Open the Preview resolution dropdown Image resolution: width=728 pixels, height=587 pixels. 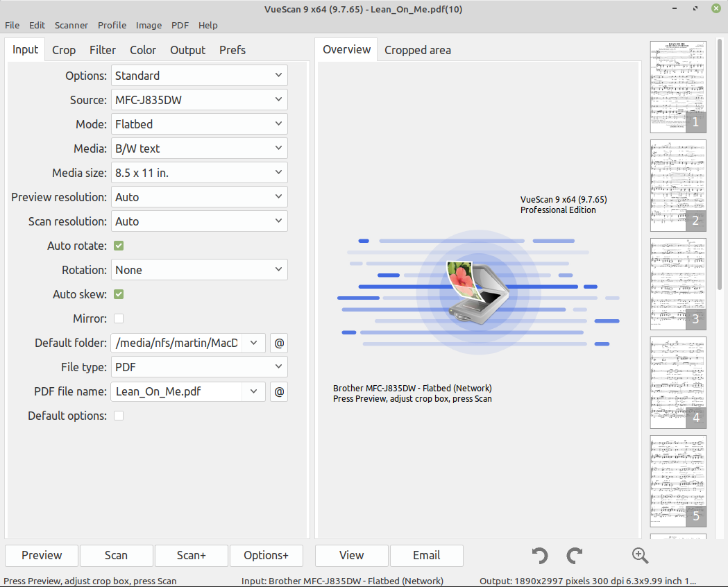(x=199, y=197)
